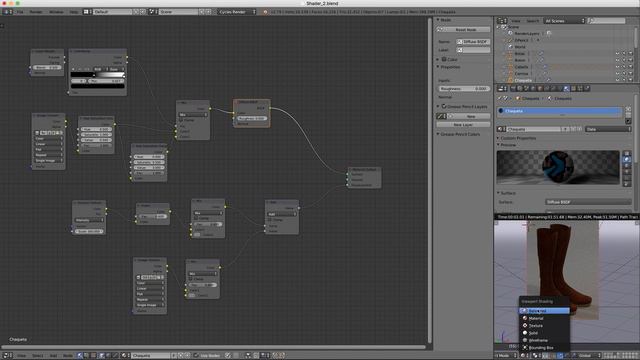Open the Outliner editor type selector
640x360 pixels.
click(502, 20)
